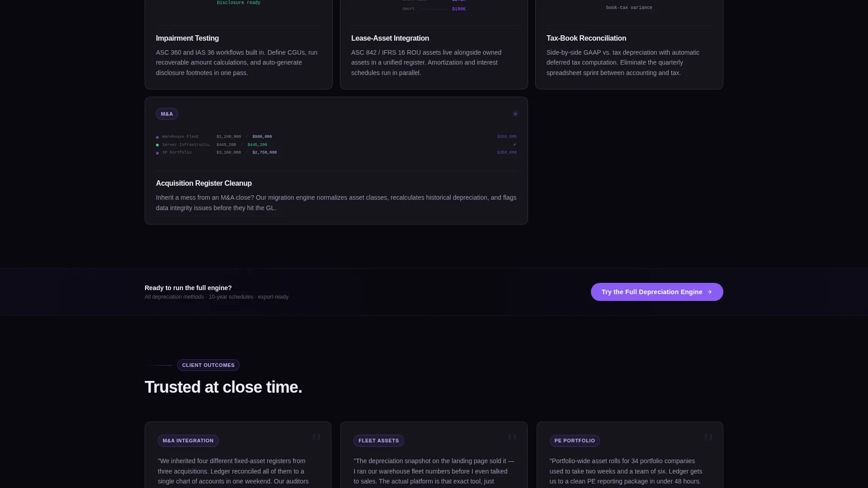
Task: Click the Warehouse Fleet row bullet
Action: [157, 137]
